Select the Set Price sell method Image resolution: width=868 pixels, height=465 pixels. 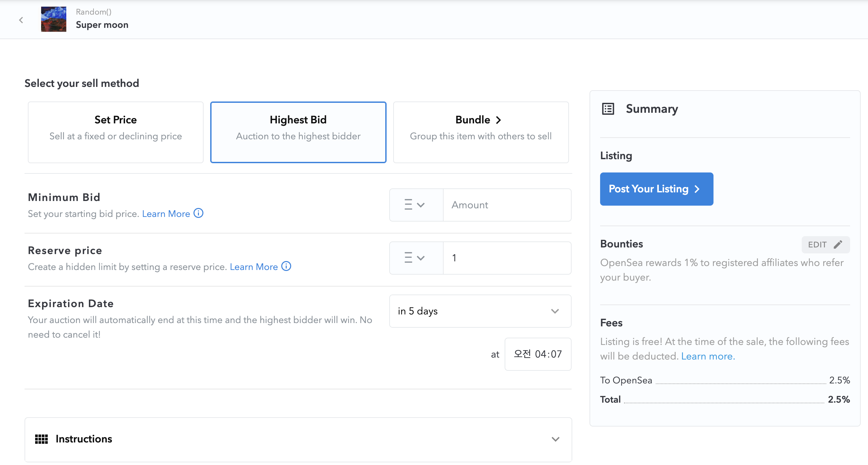116,132
